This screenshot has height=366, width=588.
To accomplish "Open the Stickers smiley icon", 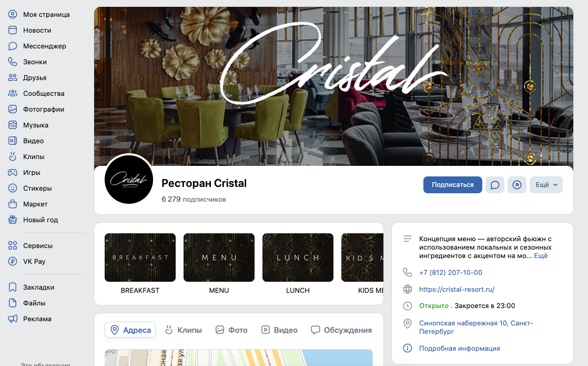I will coord(13,188).
